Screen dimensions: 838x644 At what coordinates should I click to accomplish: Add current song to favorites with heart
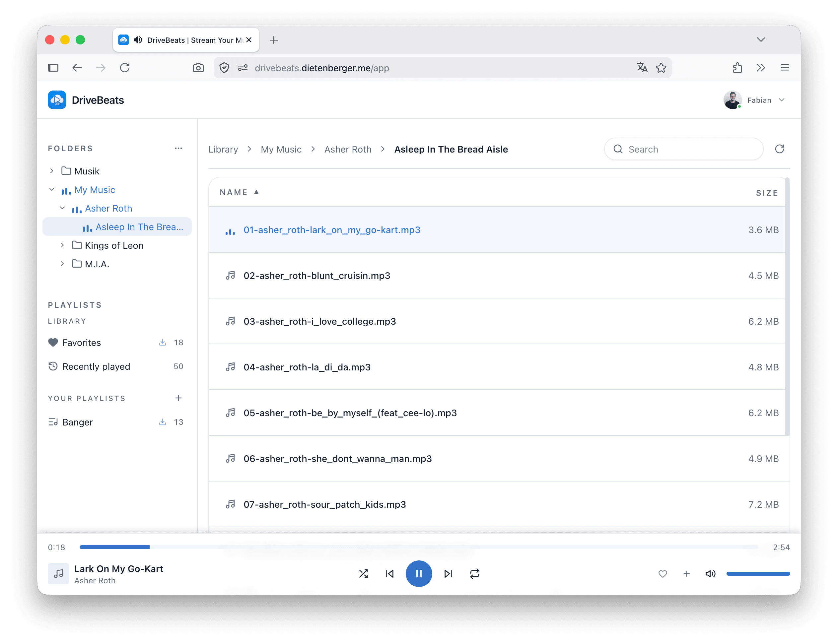pos(663,573)
